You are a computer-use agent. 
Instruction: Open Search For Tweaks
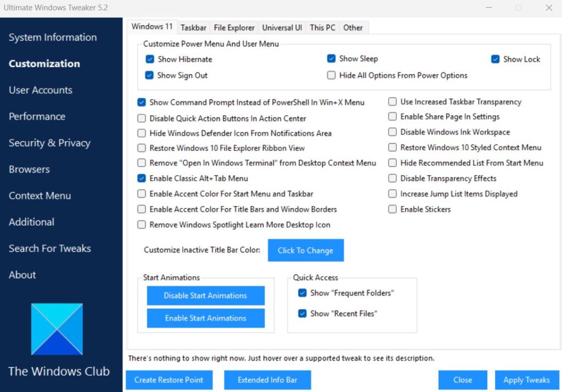click(x=49, y=248)
